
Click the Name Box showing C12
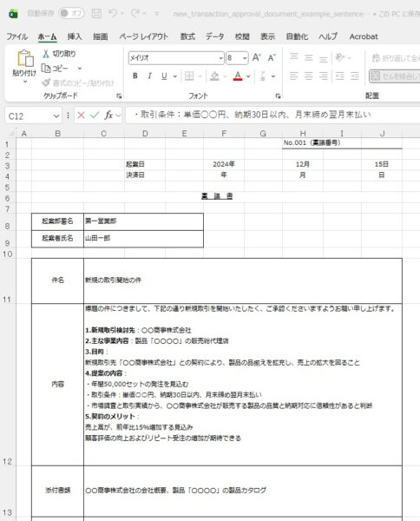pyautogui.click(x=29, y=116)
